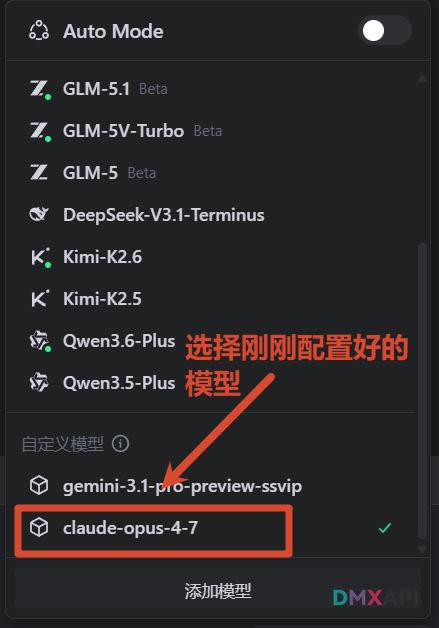
Task: Toggle the Auto Mode switch
Action: [x=385, y=30]
